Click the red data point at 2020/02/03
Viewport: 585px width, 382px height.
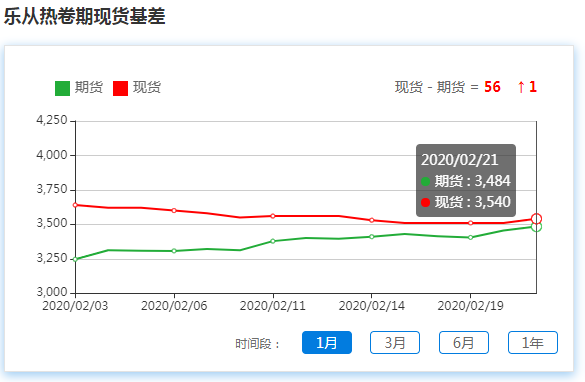(75, 205)
